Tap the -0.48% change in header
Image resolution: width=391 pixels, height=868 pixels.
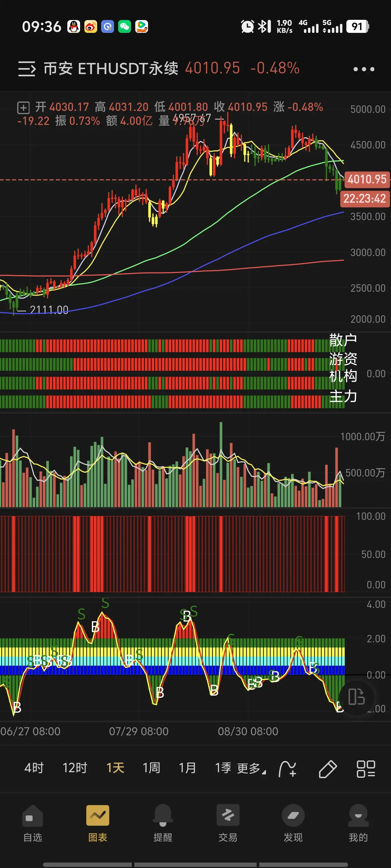click(x=275, y=69)
